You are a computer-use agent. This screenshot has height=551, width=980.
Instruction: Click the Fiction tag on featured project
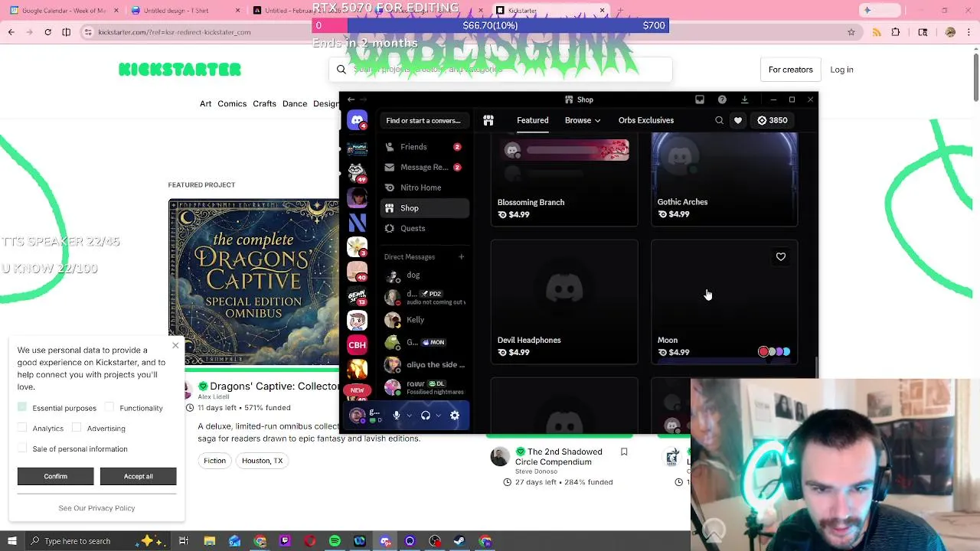tap(214, 461)
